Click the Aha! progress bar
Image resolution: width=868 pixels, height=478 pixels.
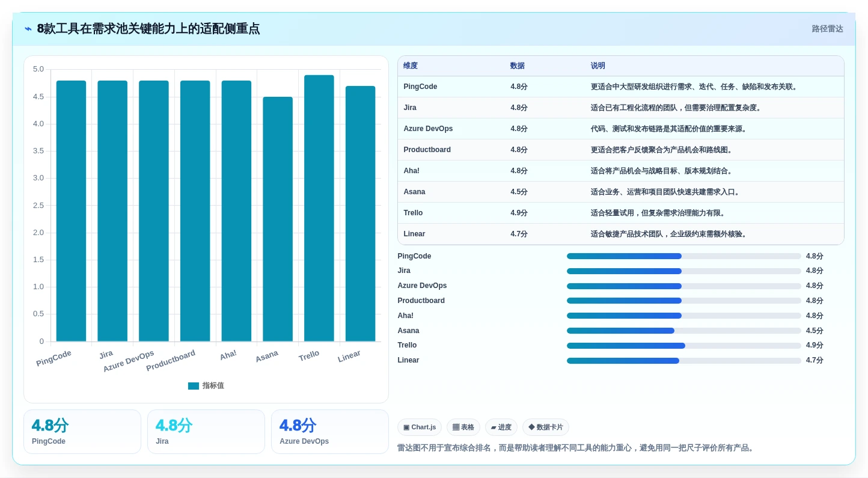click(x=684, y=316)
